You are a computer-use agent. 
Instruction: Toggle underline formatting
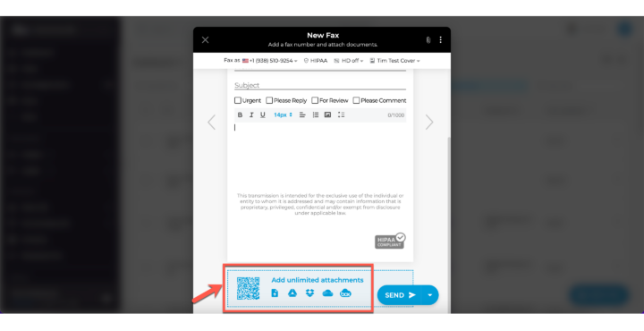click(263, 115)
